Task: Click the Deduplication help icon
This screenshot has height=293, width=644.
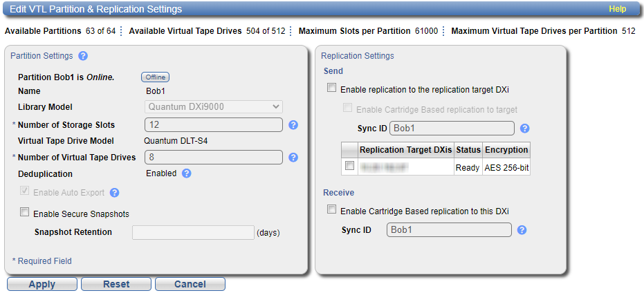Action: [x=186, y=173]
